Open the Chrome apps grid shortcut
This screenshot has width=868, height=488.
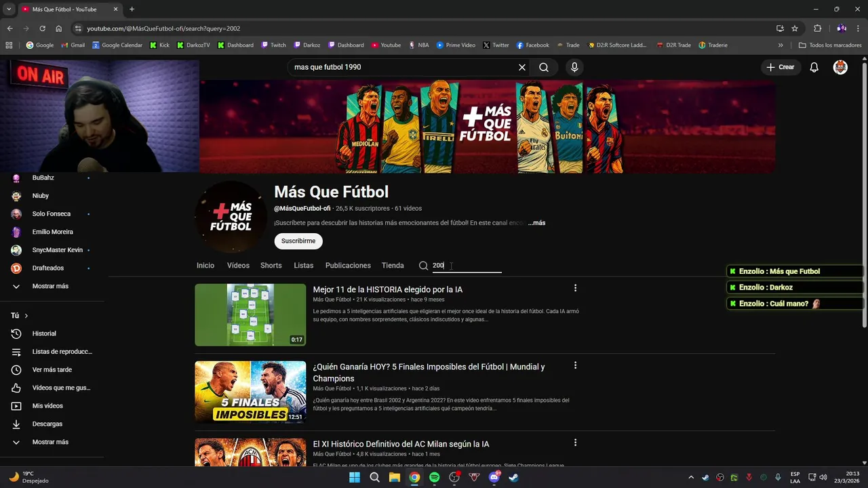point(9,45)
